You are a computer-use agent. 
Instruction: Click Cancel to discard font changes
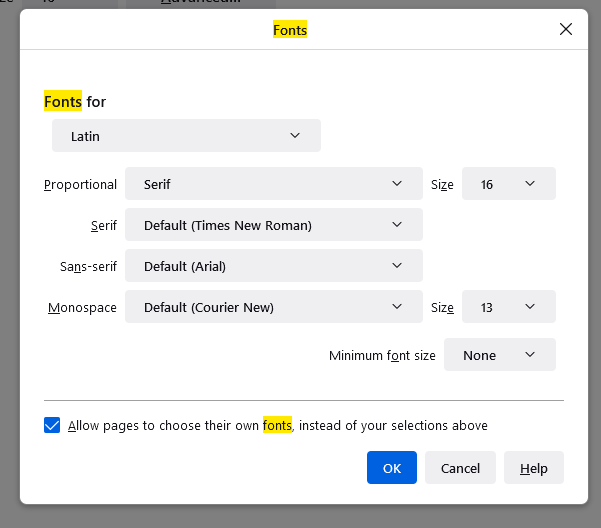[x=460, y=467]
